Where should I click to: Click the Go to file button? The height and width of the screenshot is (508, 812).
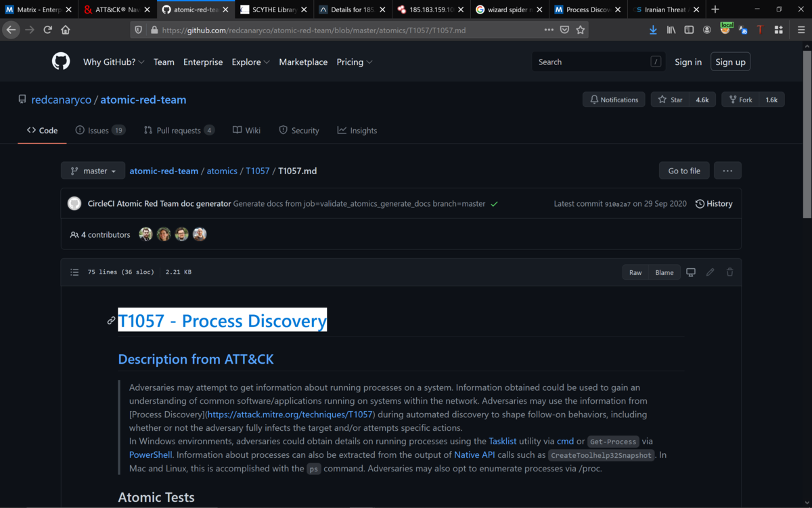684,171
